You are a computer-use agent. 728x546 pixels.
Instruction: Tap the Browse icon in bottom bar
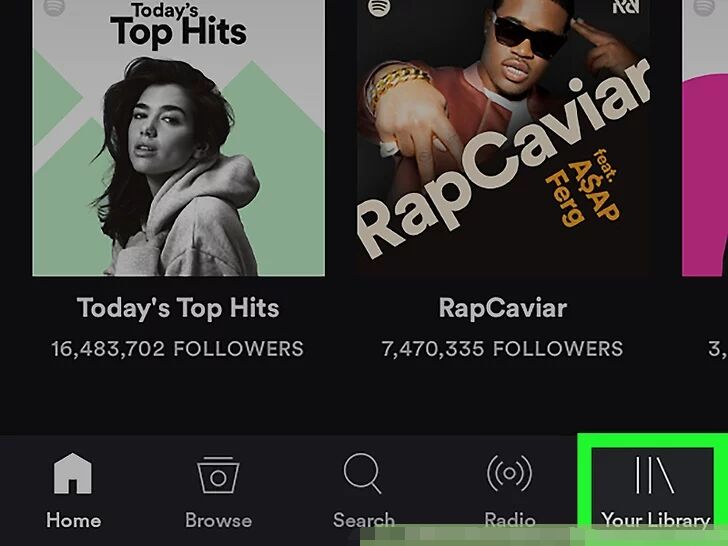point(218,474)
